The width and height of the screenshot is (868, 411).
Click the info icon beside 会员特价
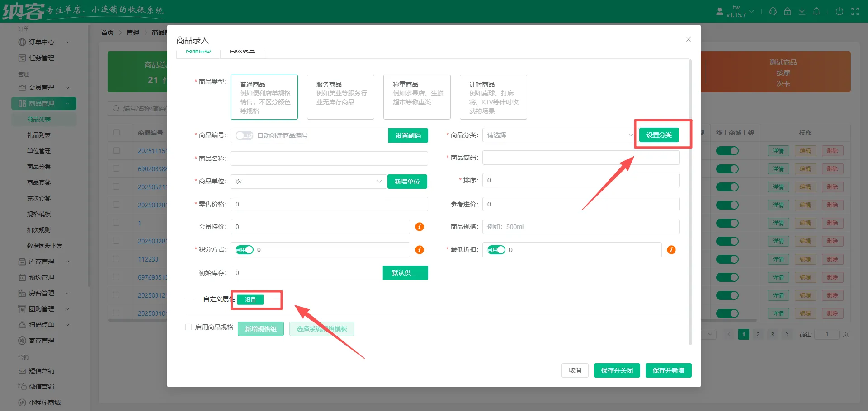(420, 227)
